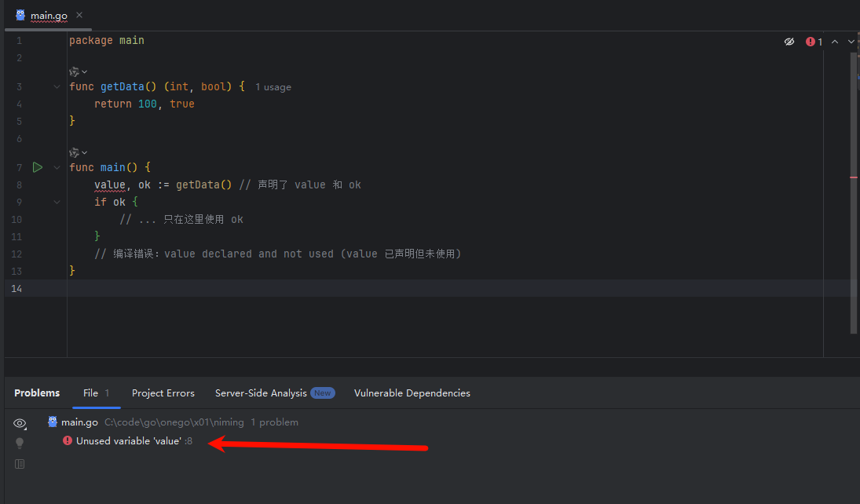Close the main.go editor tab
Viewport: 860px width, 504px height.
[79, 16]
